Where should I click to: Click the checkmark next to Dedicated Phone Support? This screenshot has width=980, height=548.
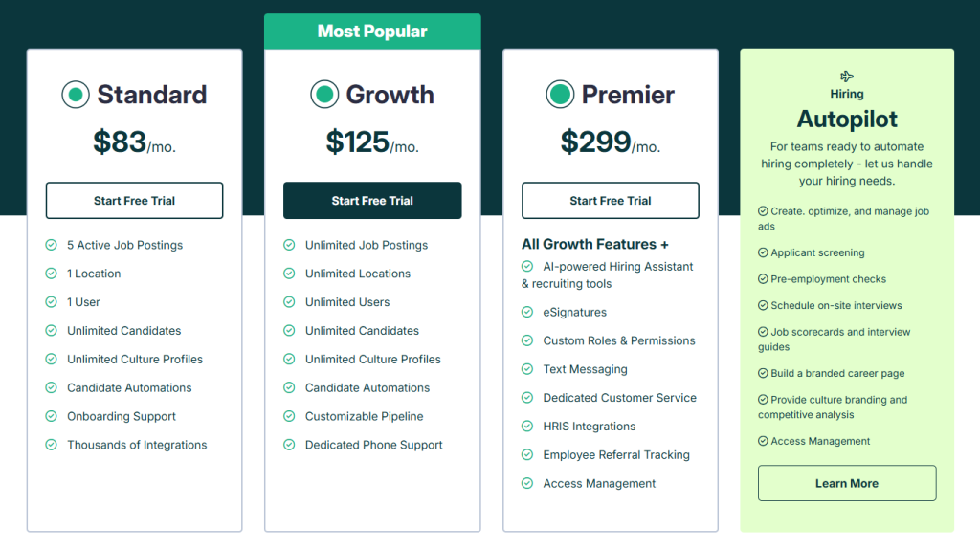click(x=289, y=445)
